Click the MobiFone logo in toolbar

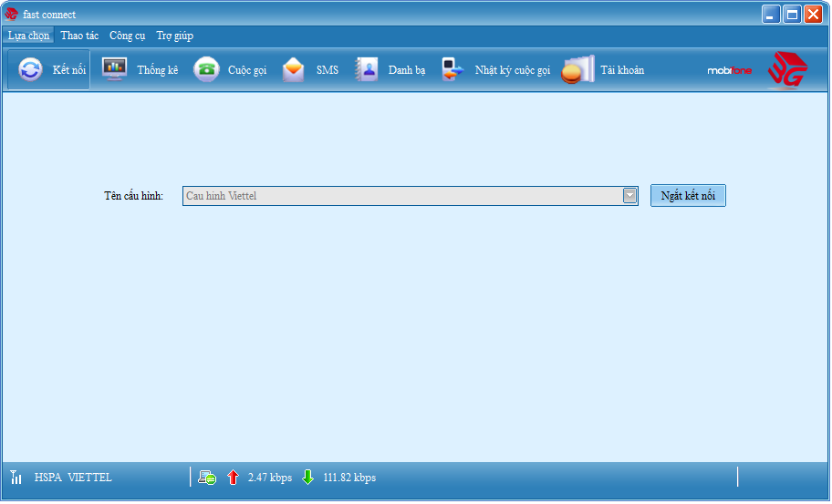[729, 71]
